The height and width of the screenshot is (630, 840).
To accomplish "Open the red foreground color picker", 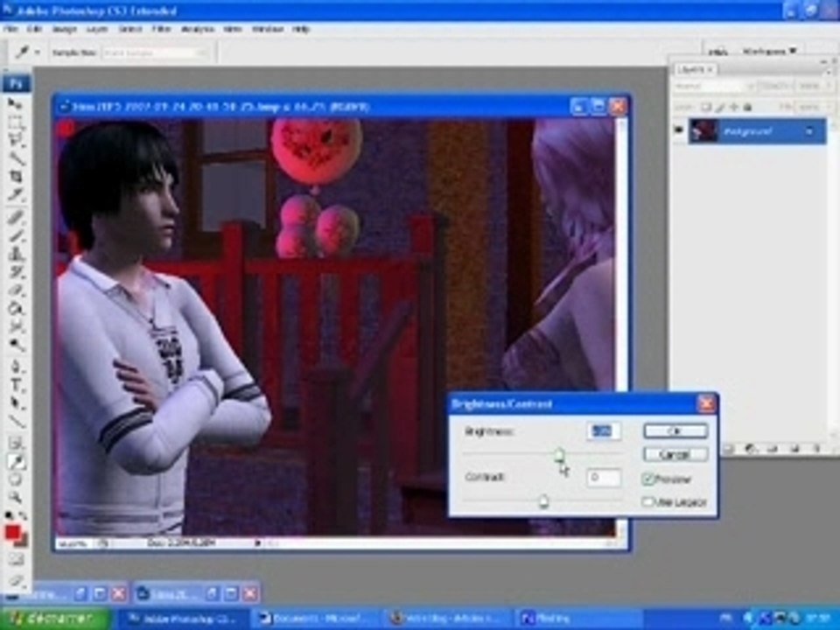I will pyautogui.click(x=11, y=532).
